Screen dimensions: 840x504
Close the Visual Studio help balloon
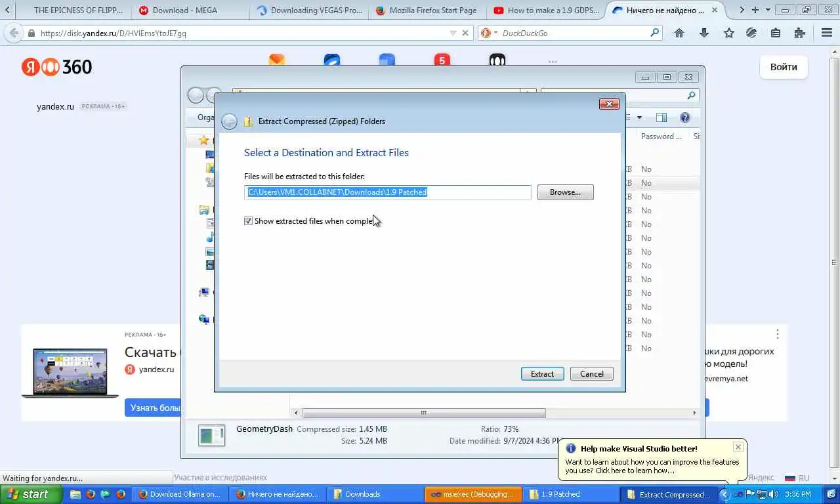point(738,447)
